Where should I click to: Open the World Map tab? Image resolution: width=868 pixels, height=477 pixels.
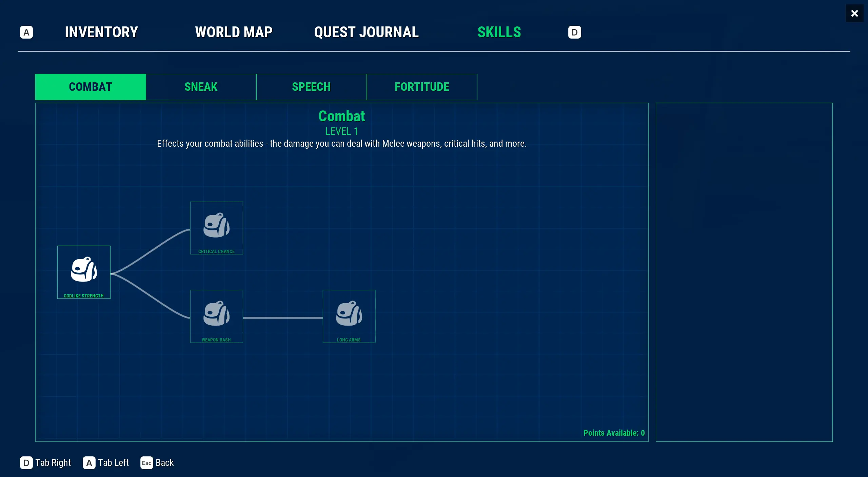click(234, 32)
